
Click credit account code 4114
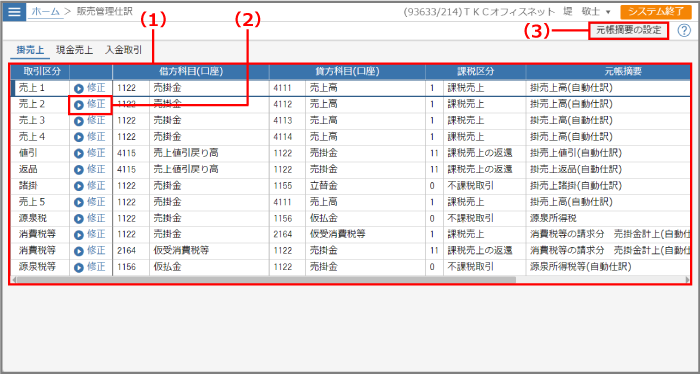click(283, 137)
